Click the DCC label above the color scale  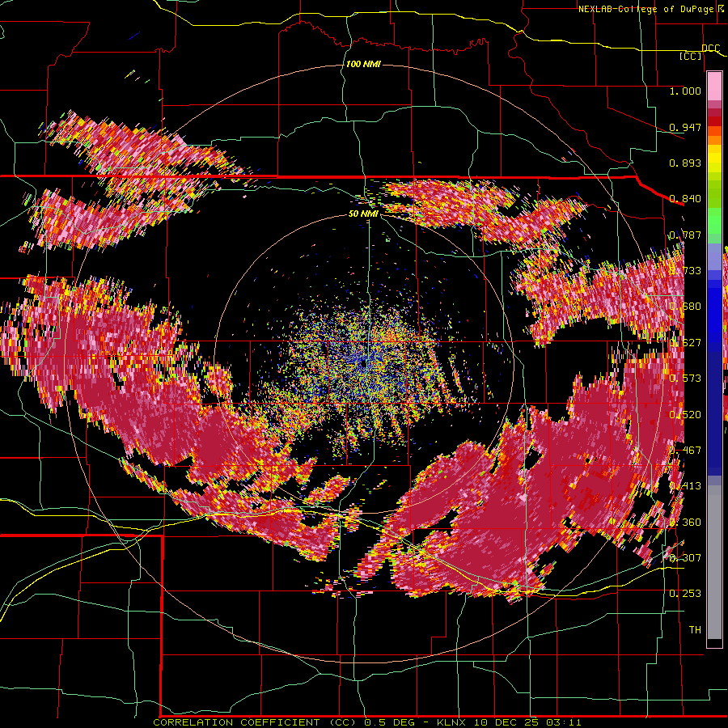coord(710,49)
